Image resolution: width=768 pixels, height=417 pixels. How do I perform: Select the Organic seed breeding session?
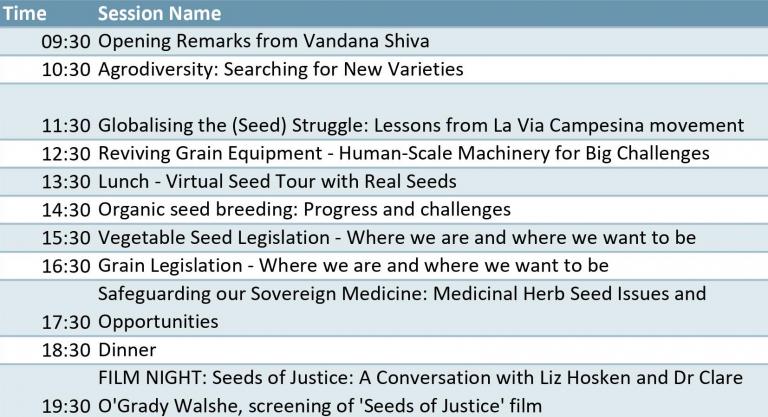(304, 209)
